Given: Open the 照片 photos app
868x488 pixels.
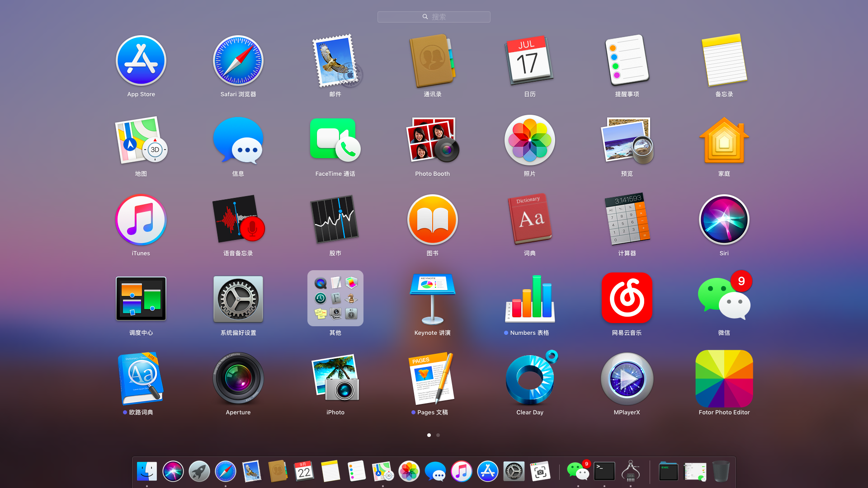Looking at the screenshot, I should pos(530,140).
